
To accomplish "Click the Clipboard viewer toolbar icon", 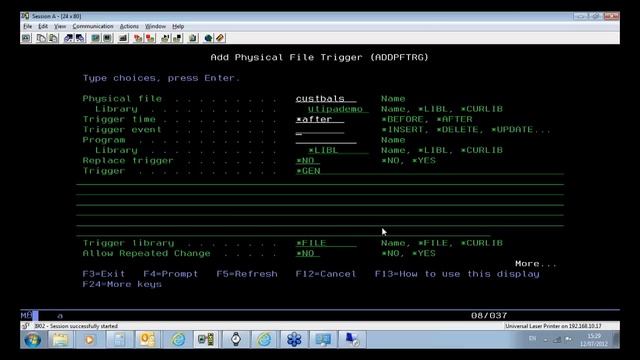I will pyautogui.click(x=193, y=38).
